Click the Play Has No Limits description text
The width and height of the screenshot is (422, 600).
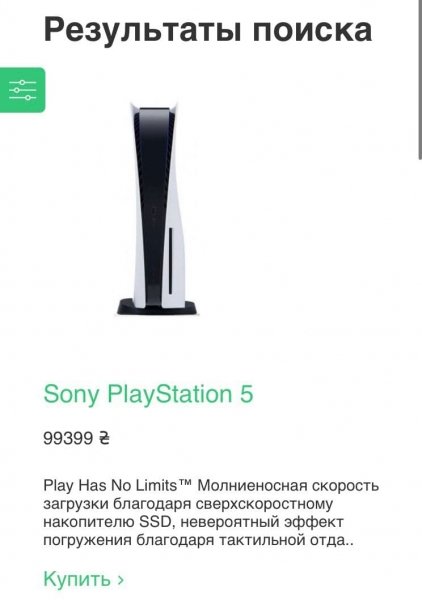[211, 513]
